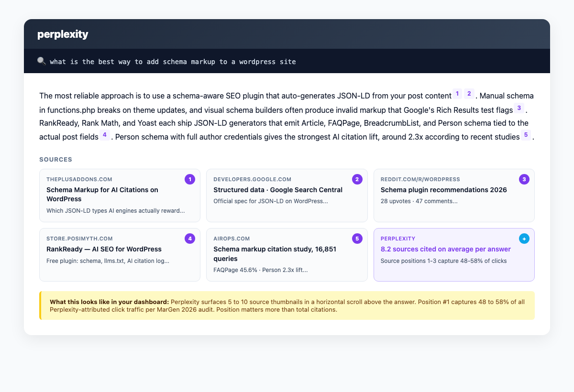
Task: Click the SOURCES section heading
Action: tap(55, 159)
